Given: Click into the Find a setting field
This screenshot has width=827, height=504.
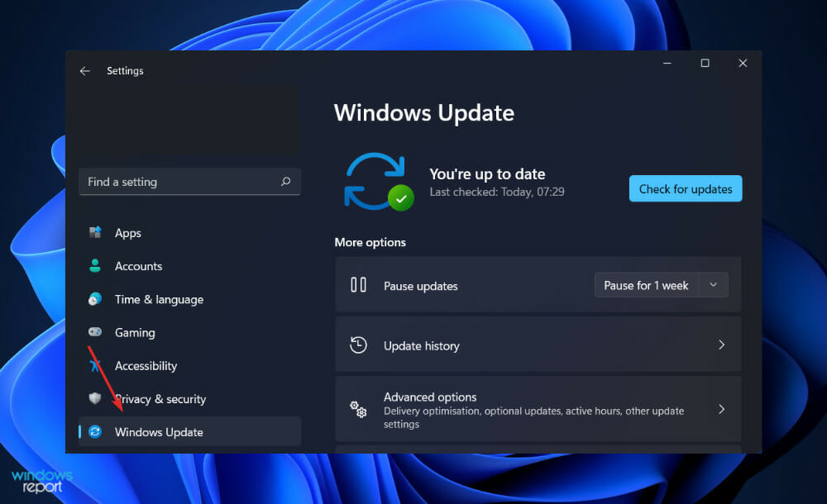Looking at the screenshot, I should point(178,182).
